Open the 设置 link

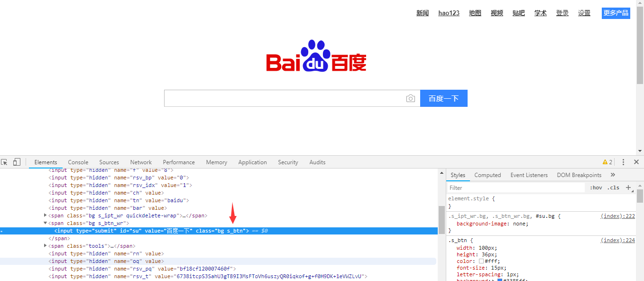584,13
